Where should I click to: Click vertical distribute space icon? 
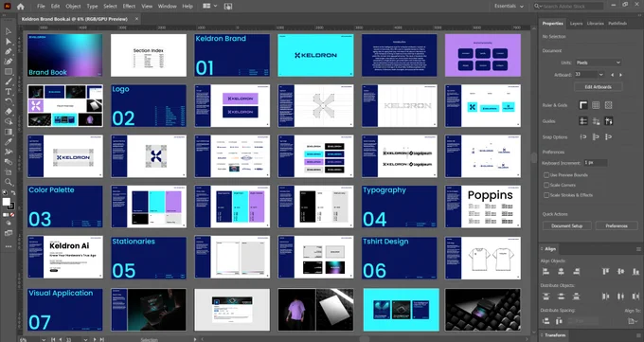pyautogui.click(x=546, y=321)
